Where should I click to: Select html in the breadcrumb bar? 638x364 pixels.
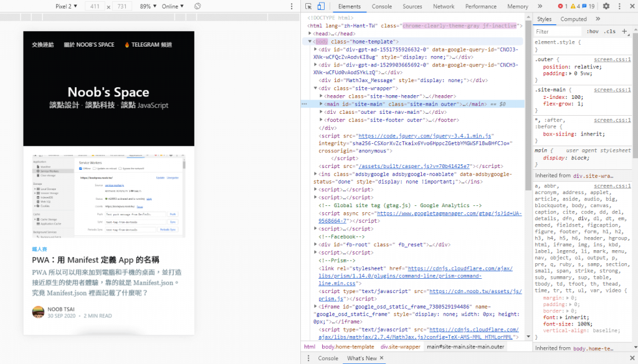coord(309,347)
